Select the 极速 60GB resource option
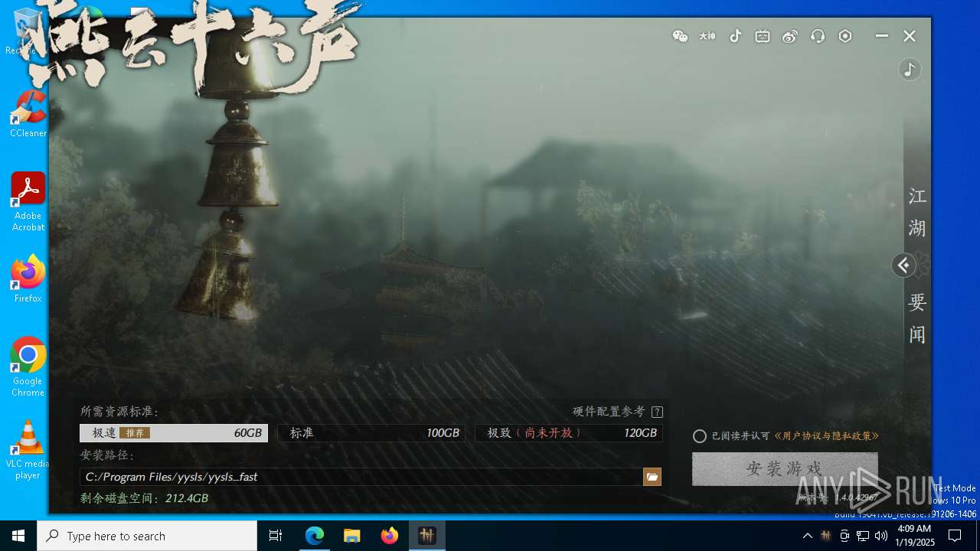This screenshot has height=551, width=980. click(174, 433)
